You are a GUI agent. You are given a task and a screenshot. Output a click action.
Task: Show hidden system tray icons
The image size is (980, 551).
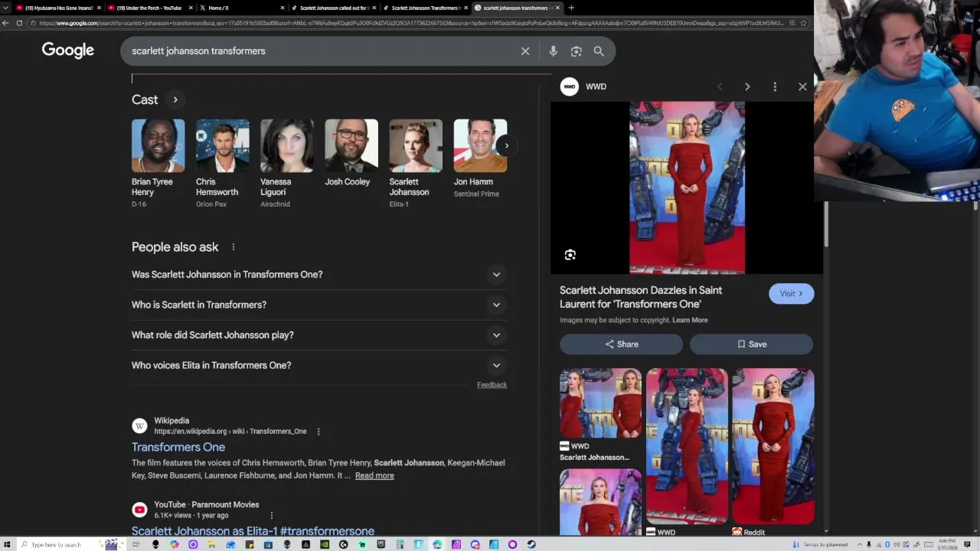859,545
